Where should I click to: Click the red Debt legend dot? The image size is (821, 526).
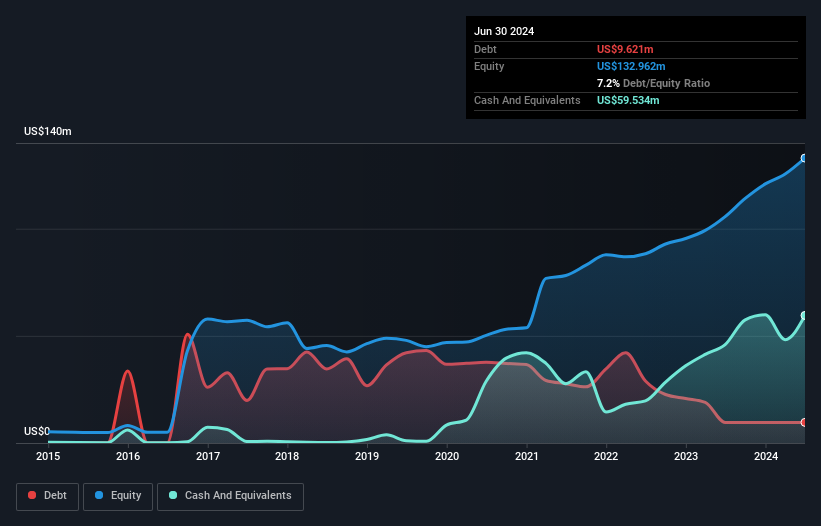coord(32,495)
